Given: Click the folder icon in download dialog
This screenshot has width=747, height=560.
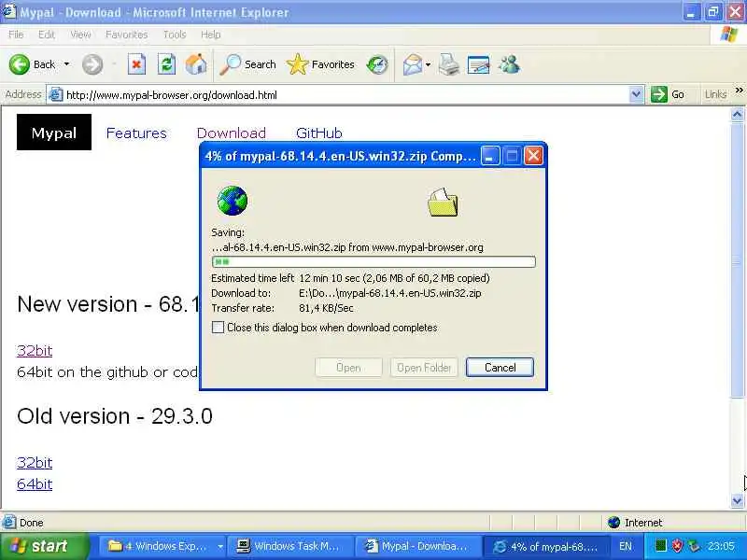Looking at the screenshot, I should click(443, 203).
